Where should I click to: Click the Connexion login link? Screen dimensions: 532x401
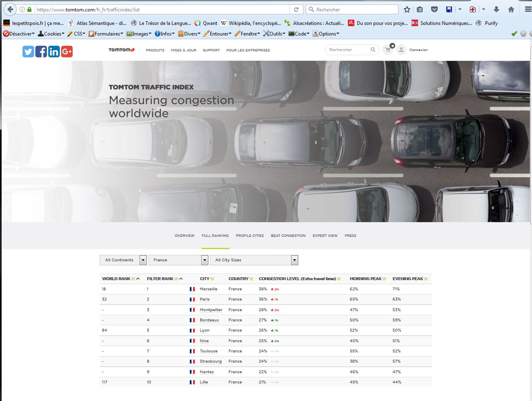(x=418, y=50)
